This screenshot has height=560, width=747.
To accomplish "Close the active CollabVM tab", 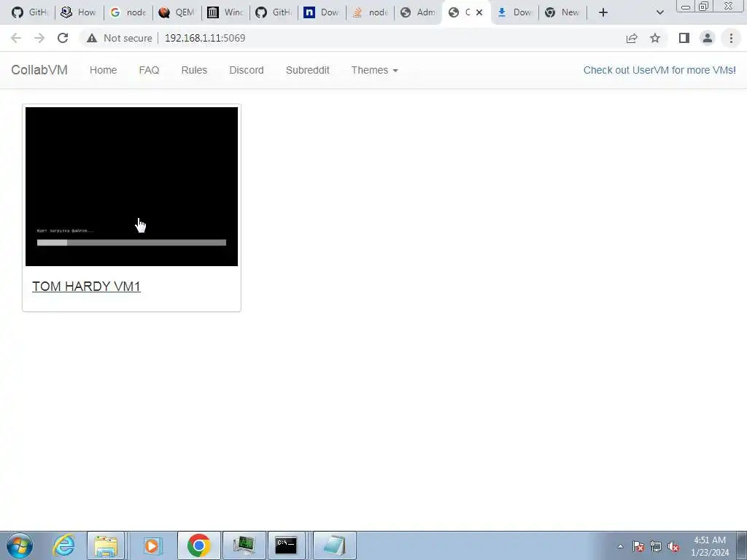I will point(479,12).
